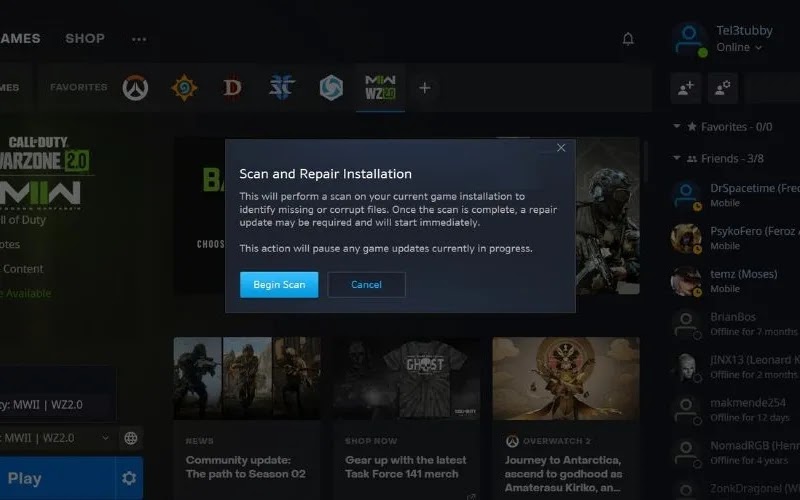Click the Content link in sidebar
The width and height of the screenshot is (800, 500).
tap(22, 269)
